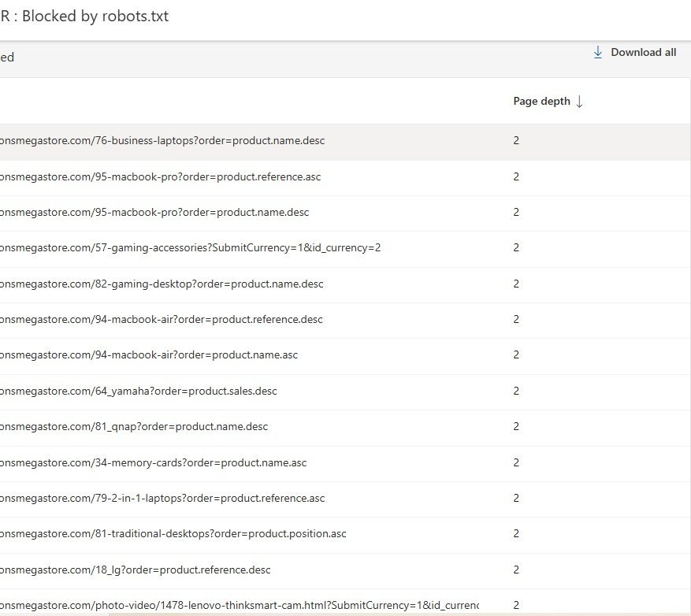The width and height of the screenshot is (691, 616).
Task: Open the 95-macbook-pro name.desc URL
Action: click(x=154, y=213)
